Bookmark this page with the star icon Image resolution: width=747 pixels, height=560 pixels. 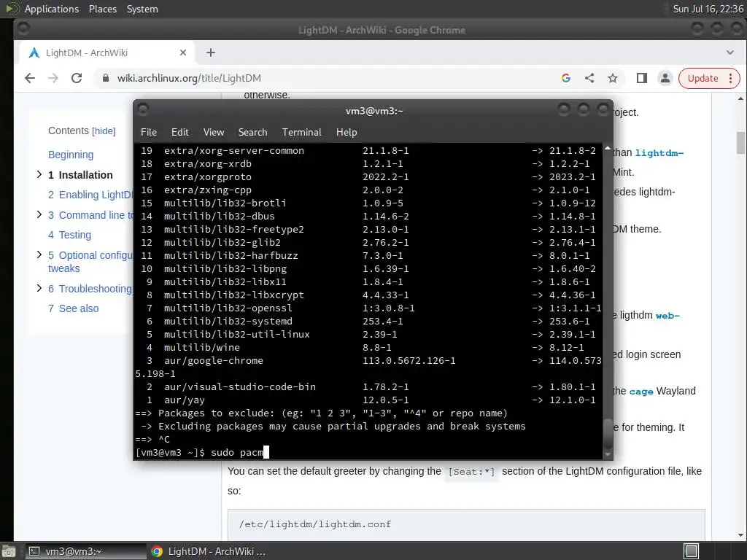613,78
